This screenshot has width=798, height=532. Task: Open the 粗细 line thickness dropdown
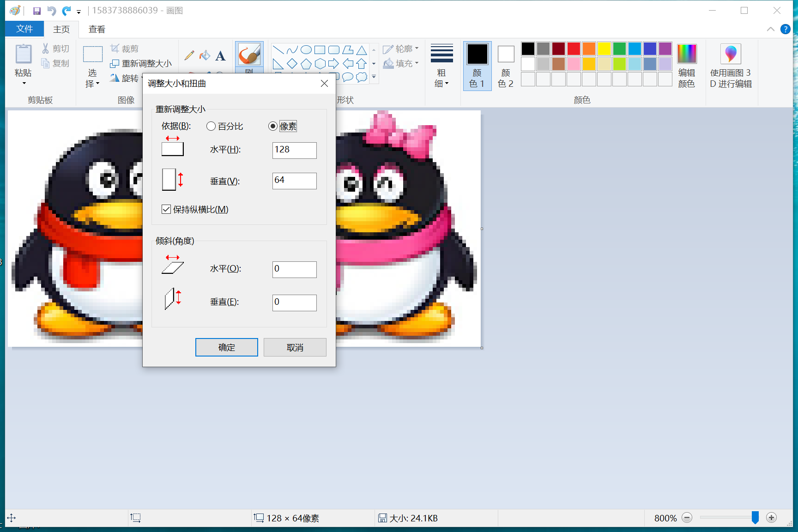[442, 65]
